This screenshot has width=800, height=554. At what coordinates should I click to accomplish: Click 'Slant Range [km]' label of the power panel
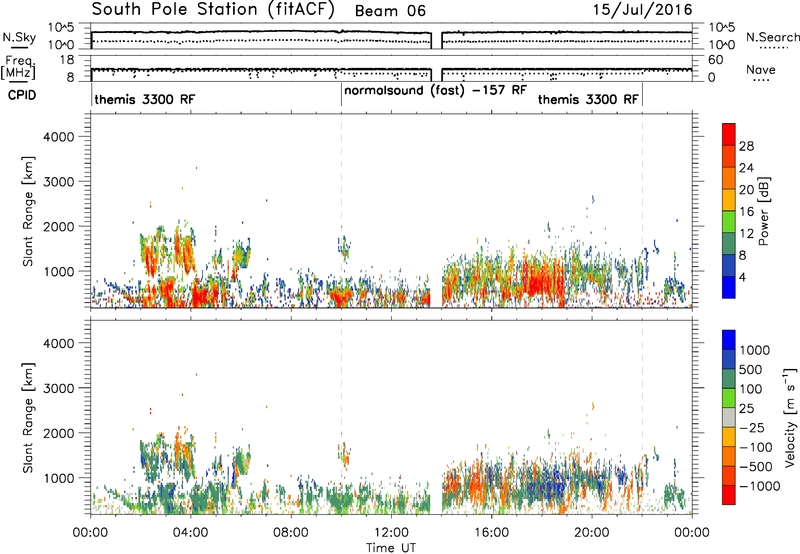(28, 211)
